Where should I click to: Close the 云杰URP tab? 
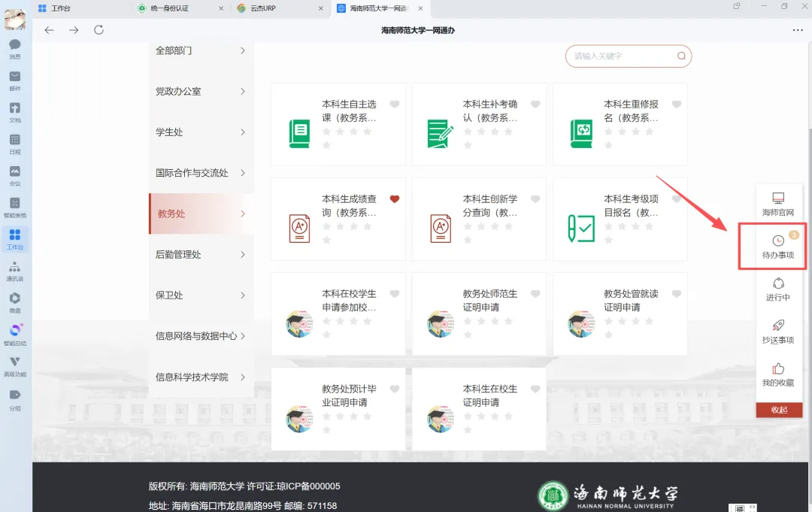point(320,8)
